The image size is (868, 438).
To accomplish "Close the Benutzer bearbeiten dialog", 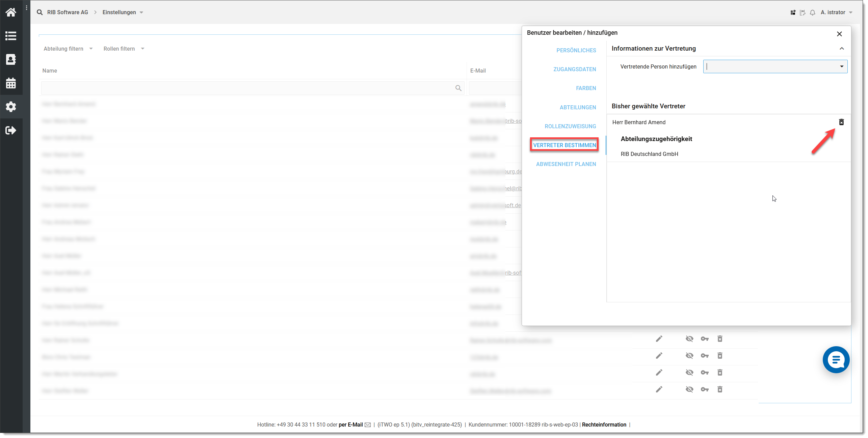I will click(839, 34).
